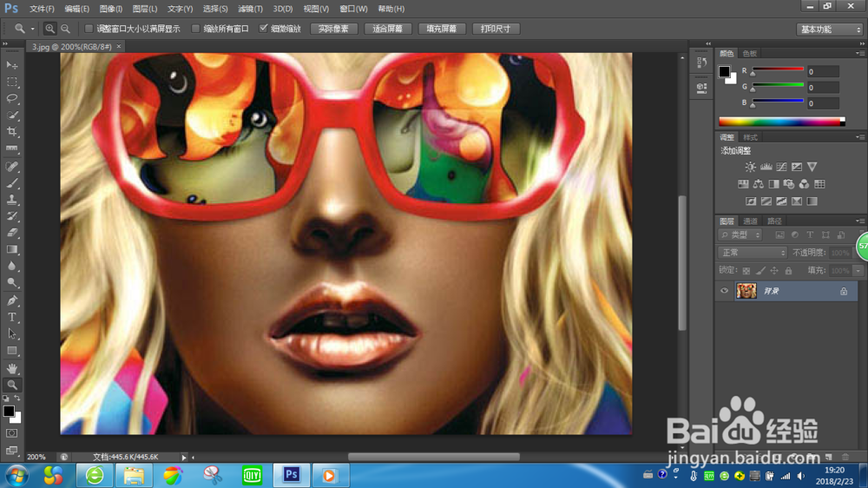Viewport: 868px width, 488px height.
Task: Toggle lock transparent pixels icon
Action: pyautogui.click(x=746, y=271)
